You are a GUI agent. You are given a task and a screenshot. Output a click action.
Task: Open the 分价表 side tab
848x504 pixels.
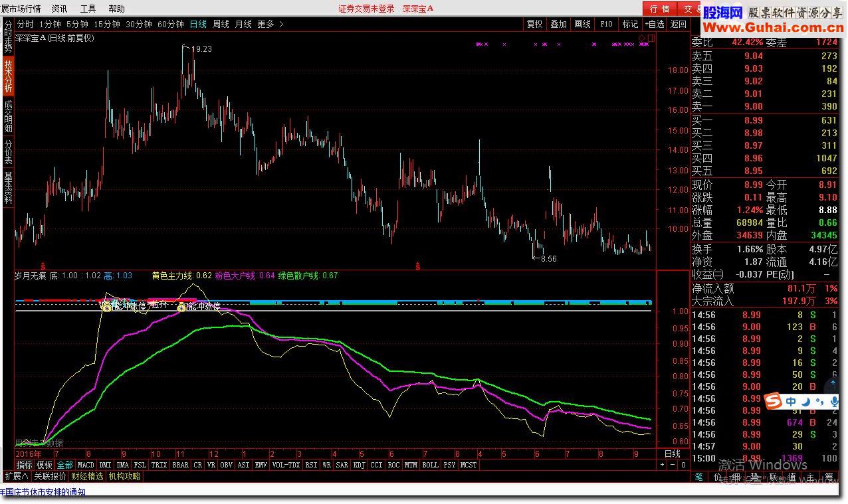click(8, 151)
